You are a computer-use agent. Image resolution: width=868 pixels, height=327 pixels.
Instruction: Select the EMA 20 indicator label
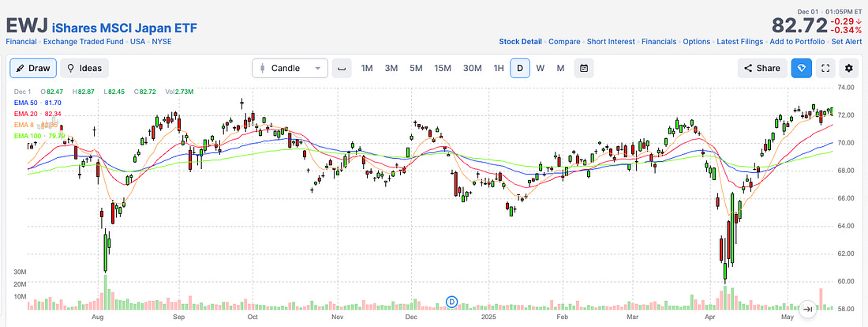38,114
